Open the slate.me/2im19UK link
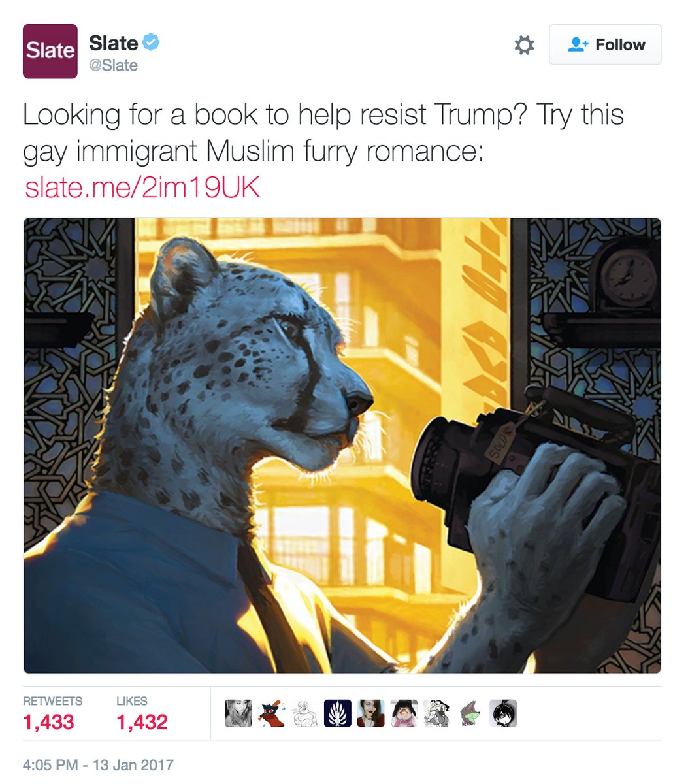 click(142, 188)
